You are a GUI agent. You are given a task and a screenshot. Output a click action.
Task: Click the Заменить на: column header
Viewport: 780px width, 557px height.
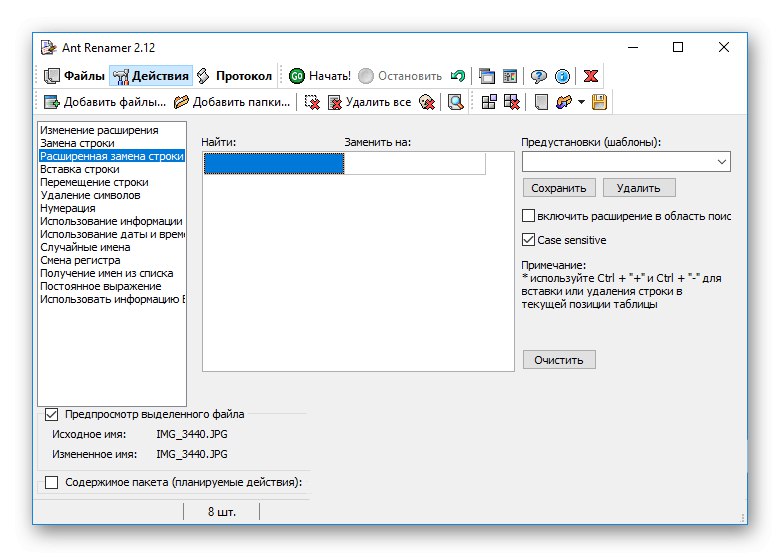point(378,142)
